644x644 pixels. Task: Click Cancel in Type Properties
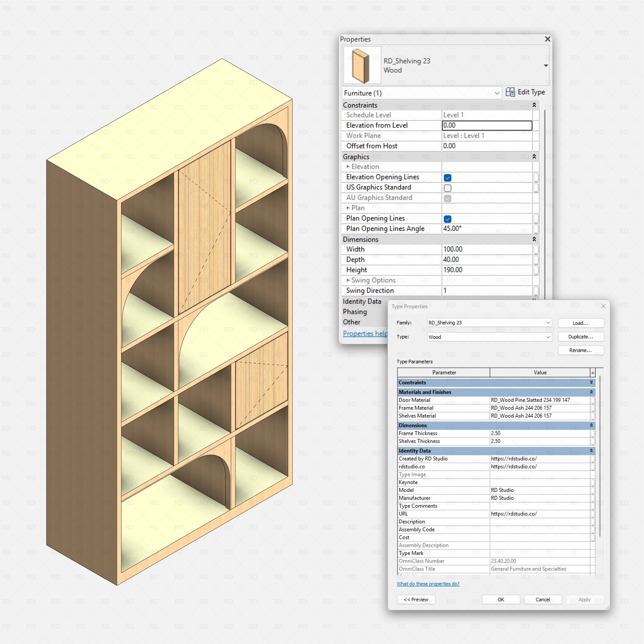pos(543,600)
